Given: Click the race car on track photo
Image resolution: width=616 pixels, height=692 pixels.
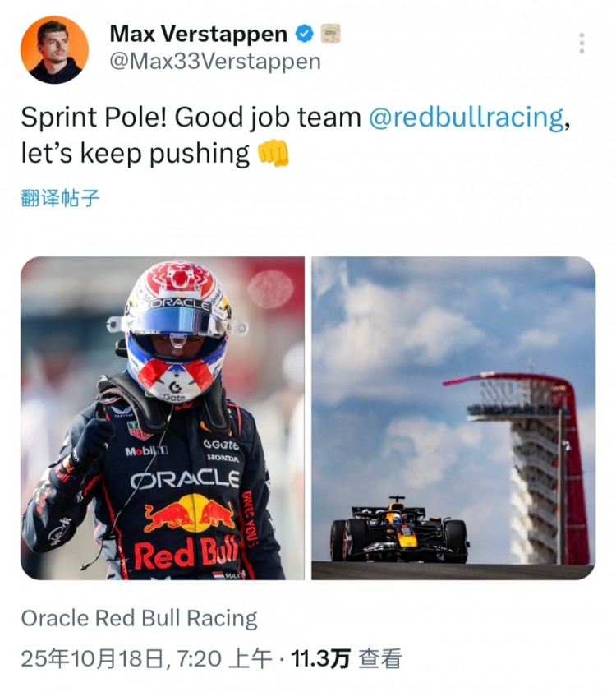Looking at the screenshot, I should point(398,533).
